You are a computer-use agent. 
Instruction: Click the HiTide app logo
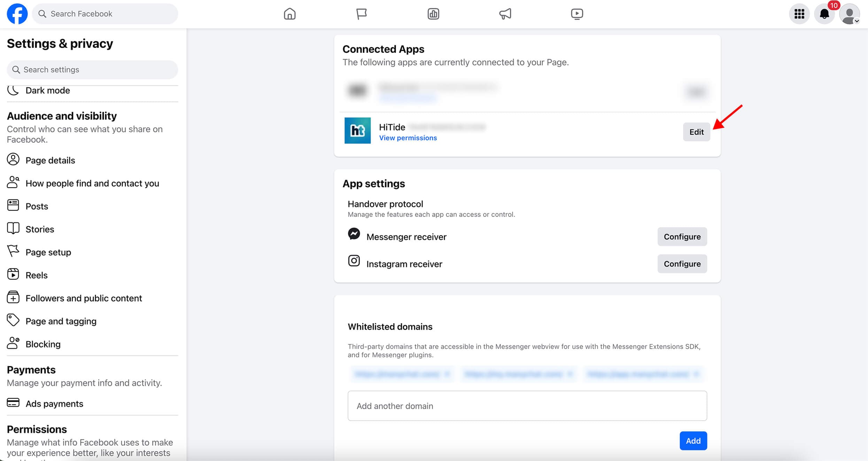pos(357,131)
